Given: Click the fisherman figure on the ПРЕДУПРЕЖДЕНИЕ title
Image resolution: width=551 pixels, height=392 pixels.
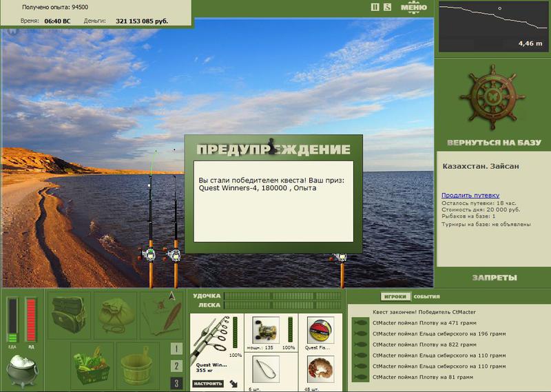Looking at the screenshot, I should click(x=271, y=146).
